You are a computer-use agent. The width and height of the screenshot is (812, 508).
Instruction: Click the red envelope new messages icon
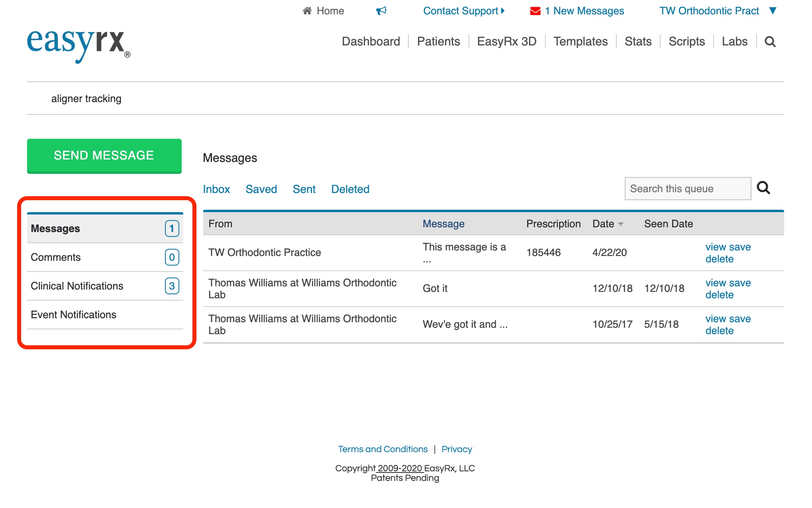535,11
